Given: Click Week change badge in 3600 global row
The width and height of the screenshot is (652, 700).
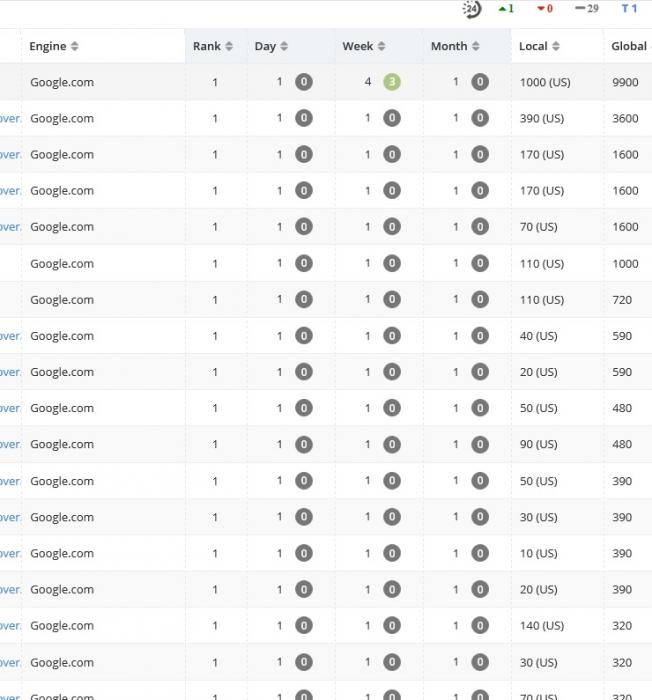Looking at the screenshot, I should [x=392, y=118].
